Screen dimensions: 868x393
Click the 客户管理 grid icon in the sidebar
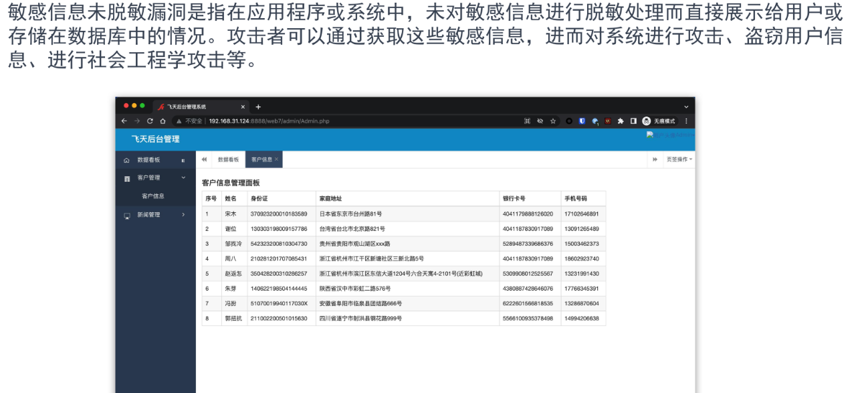(x=126, y=178)
